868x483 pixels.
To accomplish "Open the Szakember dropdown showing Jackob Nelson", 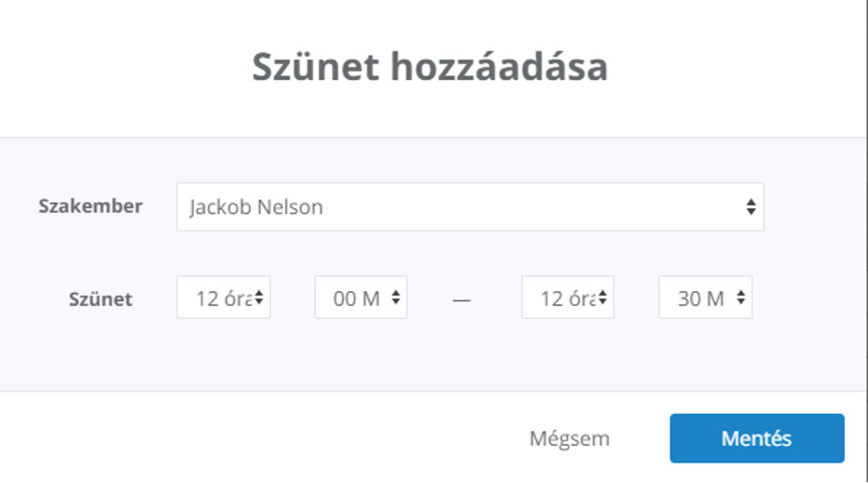I will pos(470,207).
